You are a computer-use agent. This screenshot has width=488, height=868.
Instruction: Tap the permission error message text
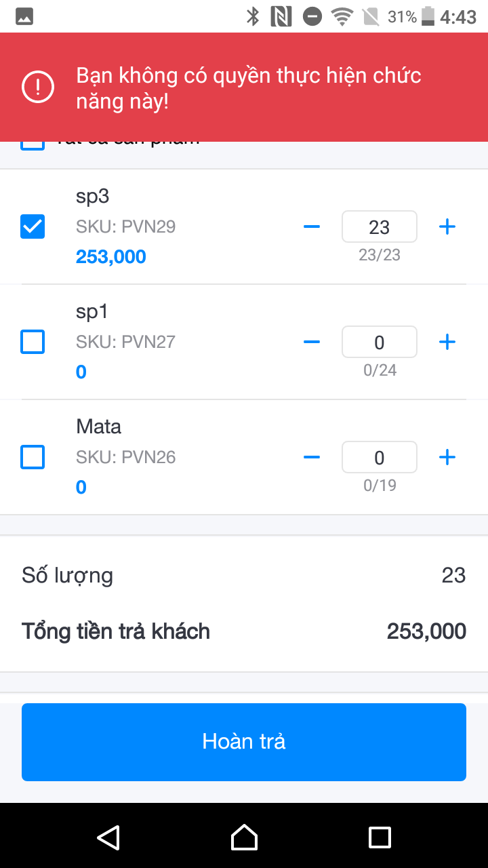[x=248, y=88]
